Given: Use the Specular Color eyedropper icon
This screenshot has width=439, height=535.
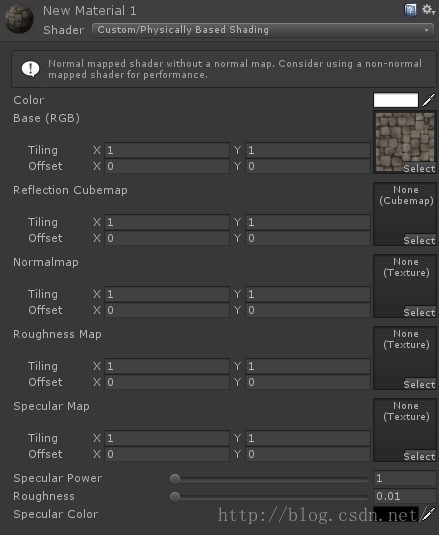Looking at the screenshot, I should [x=429, y=514].
